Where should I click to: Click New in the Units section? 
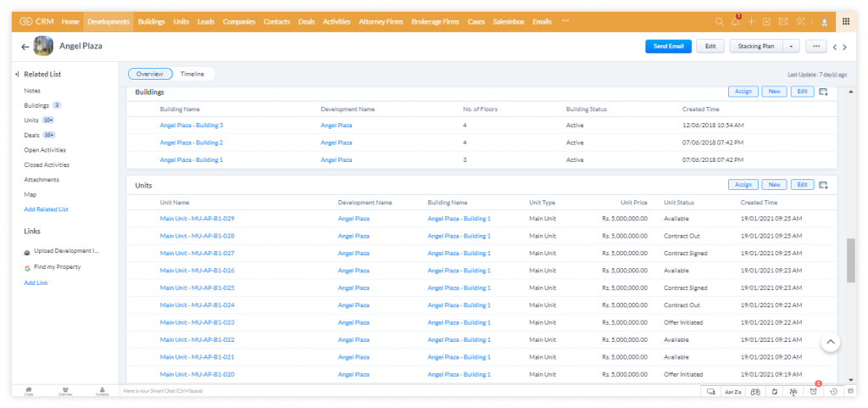click(x=774, y=185)
